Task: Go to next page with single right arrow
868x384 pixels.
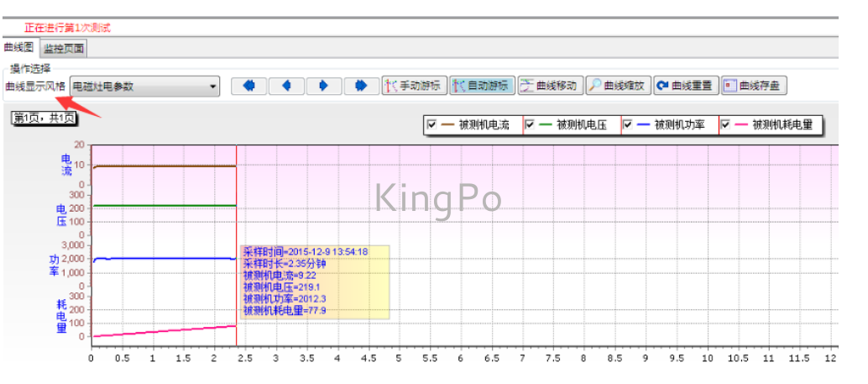Action: [324, 86]
